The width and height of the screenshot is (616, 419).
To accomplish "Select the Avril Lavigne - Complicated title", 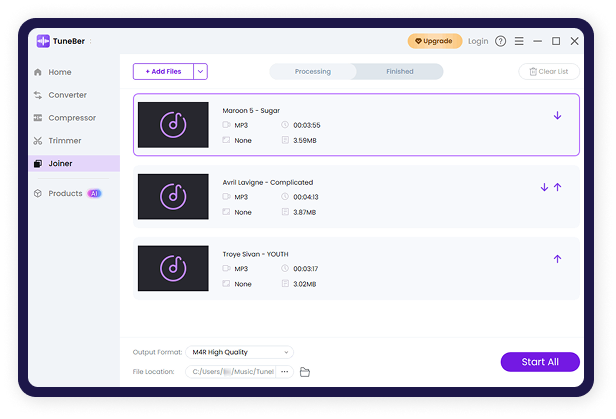I will pos(268,182).
